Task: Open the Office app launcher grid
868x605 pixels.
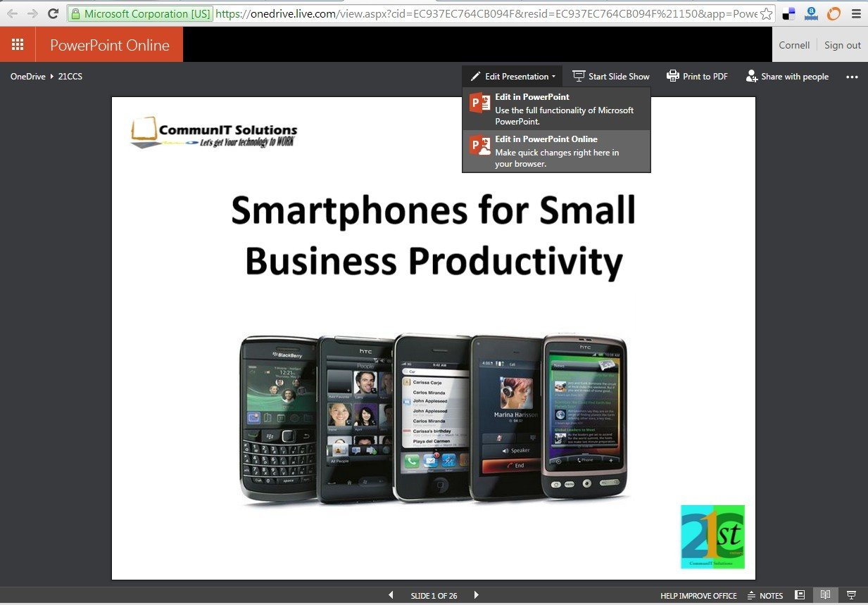Action: (x=18, y=45)
